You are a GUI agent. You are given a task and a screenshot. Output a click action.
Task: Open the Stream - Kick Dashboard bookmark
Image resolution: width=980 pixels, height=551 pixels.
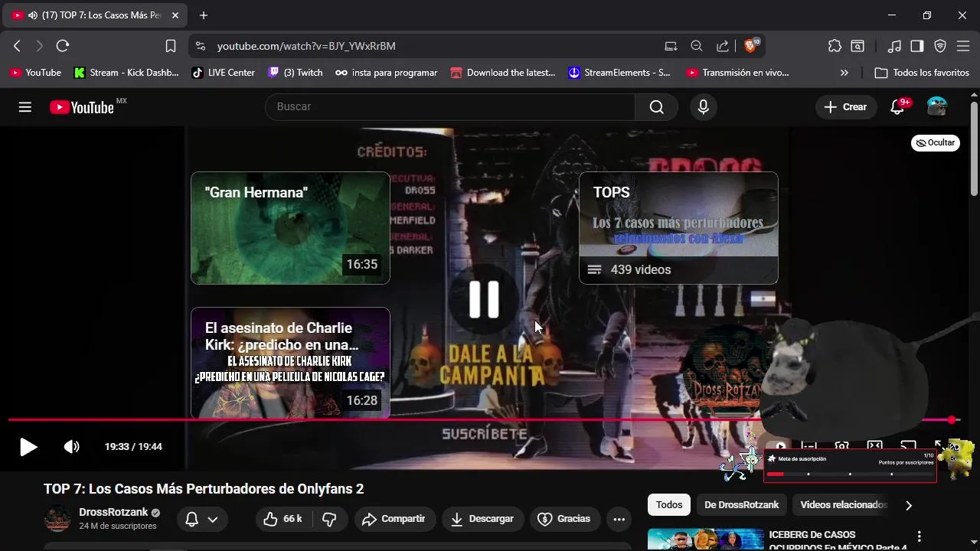tap(126, 73)
